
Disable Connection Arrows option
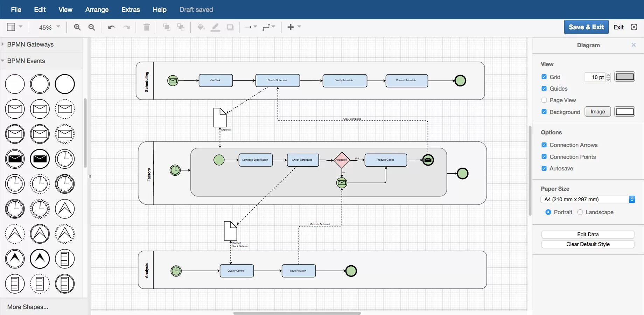tap(544, 145)
